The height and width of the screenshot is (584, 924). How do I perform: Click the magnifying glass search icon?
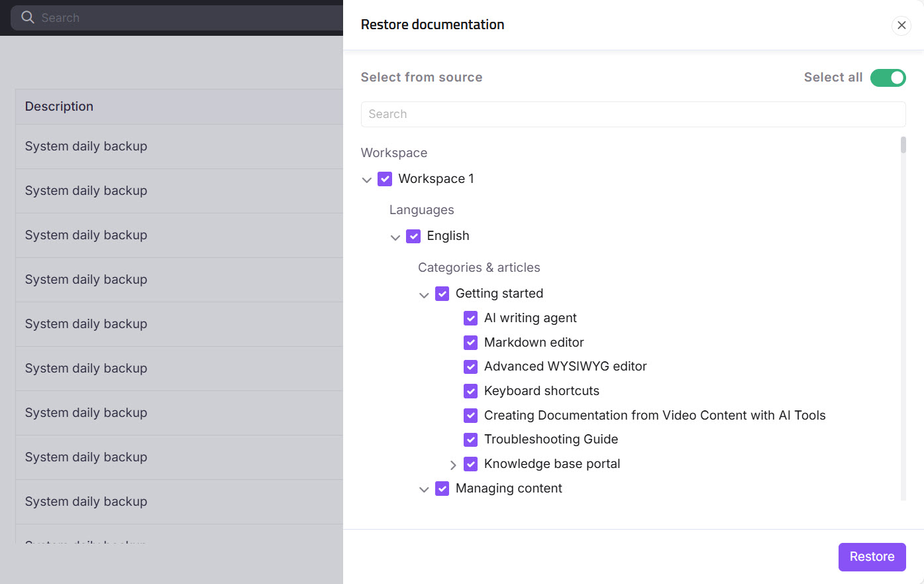(26, 17)
